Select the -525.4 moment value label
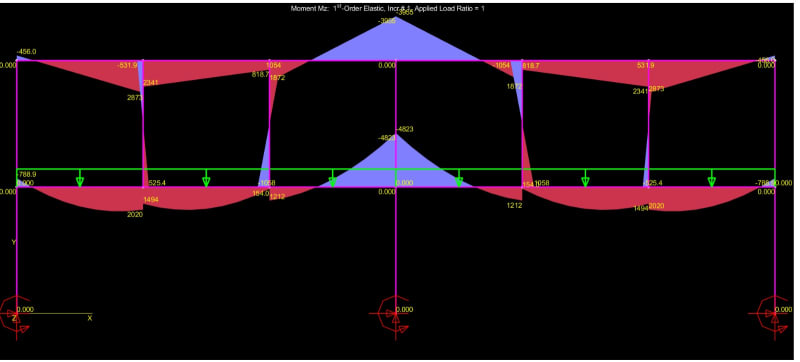 point(653,183)
